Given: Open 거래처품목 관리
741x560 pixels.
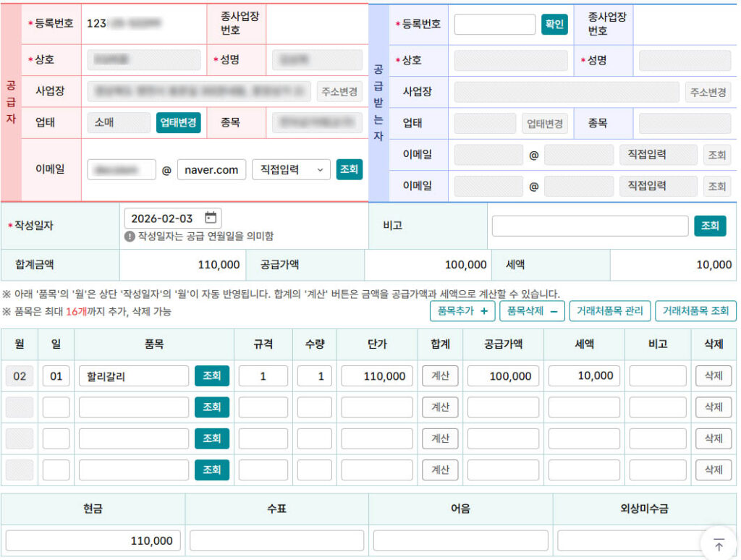Looking at the screenshot, I should pyautogui.click(x=609, y=311).
